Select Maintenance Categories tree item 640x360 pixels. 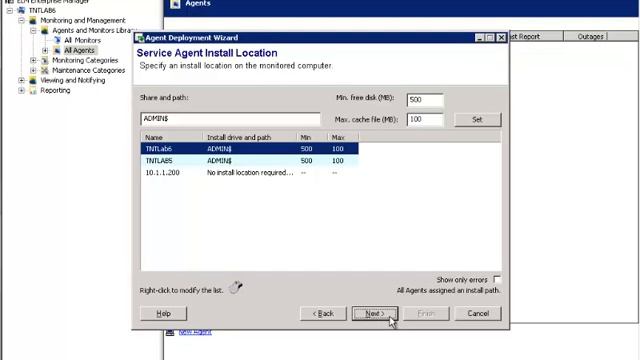[89, 70]
